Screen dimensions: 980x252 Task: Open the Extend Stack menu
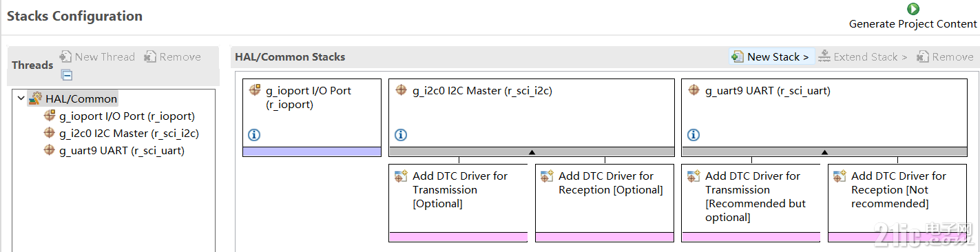pyautogui.click(x=862, y=57)
